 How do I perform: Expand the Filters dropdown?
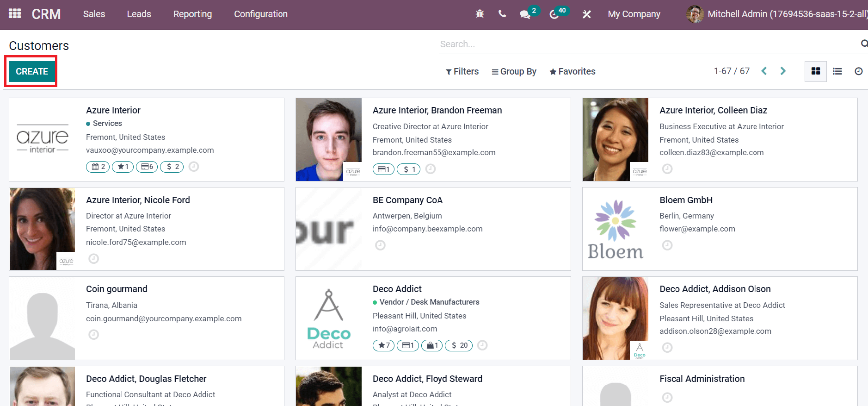click(x=462, y=71)
